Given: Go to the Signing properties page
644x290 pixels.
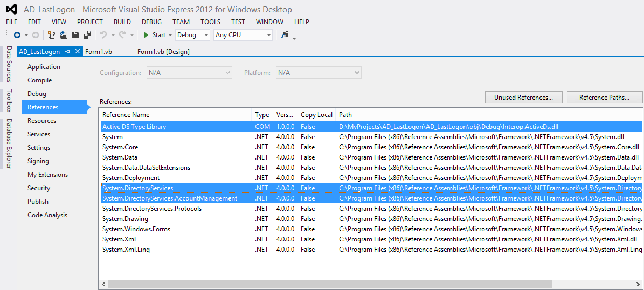Looking at the screenshot, I should (x=38, y=161).
